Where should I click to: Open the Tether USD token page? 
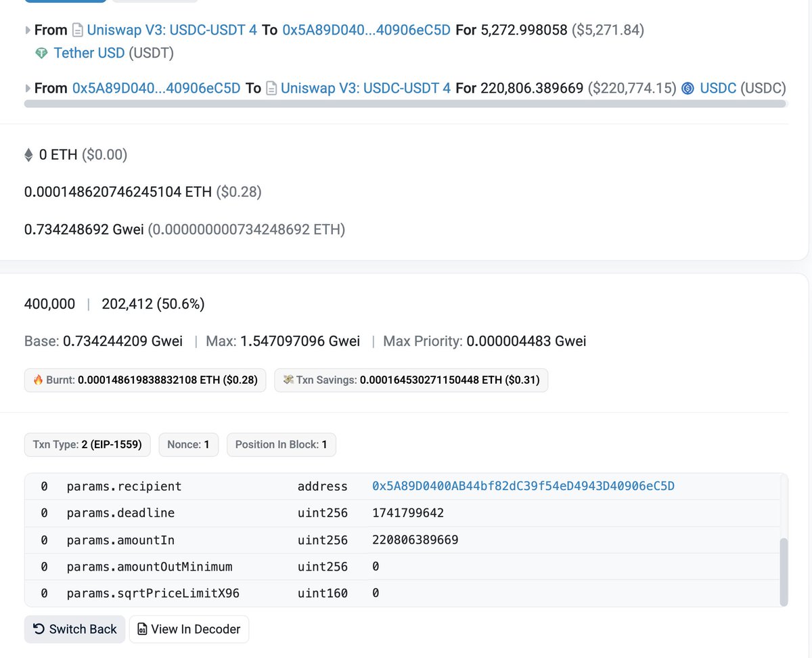click(x=89, y=53)
